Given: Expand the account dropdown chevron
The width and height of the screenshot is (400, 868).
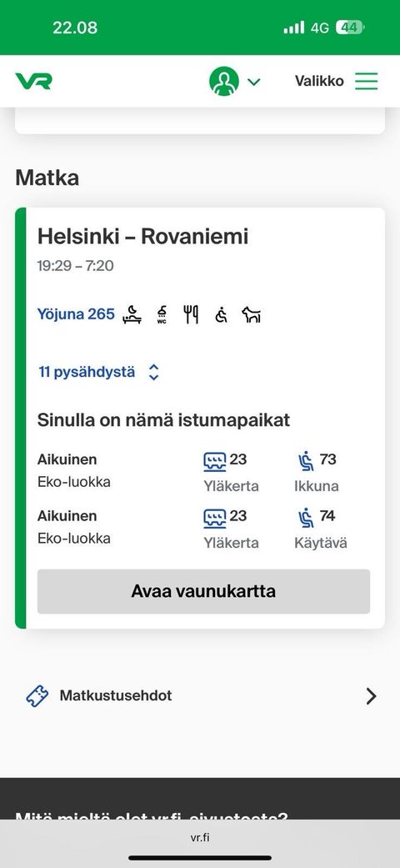Looking at the screenshot, I should point(253,82).
